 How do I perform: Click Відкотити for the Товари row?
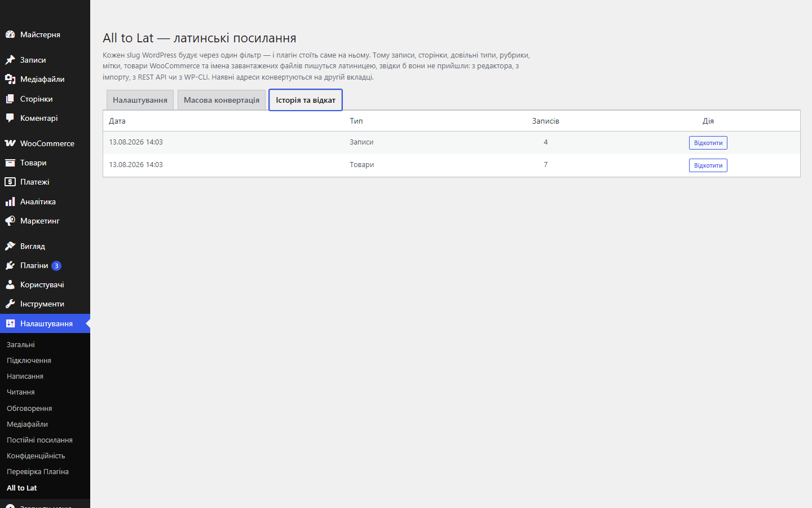point(708,165)
